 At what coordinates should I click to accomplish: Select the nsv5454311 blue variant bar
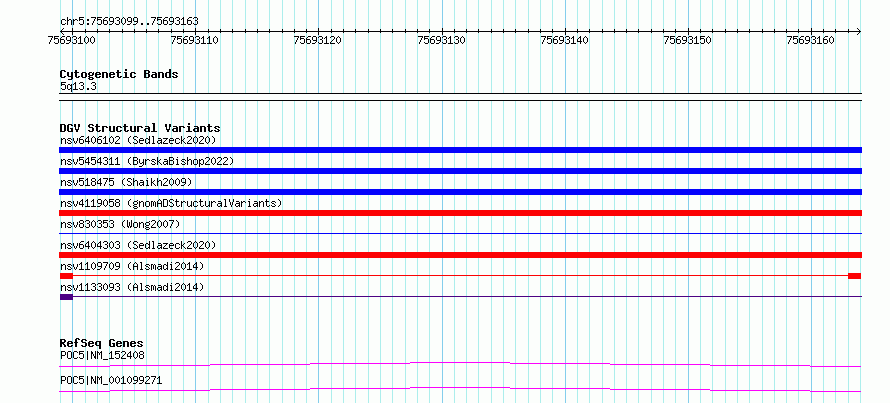coord(460,171)
